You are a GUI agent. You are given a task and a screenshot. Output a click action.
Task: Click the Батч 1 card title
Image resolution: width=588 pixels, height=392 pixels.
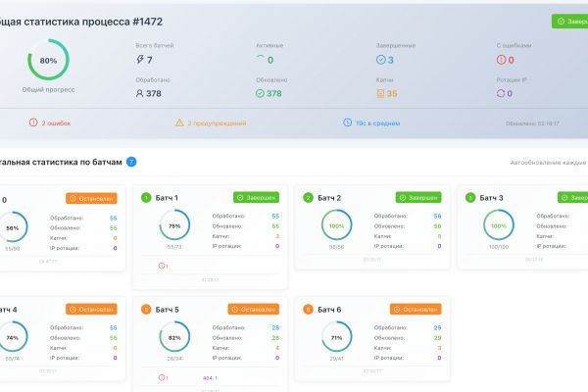click(x=167, y=198)
